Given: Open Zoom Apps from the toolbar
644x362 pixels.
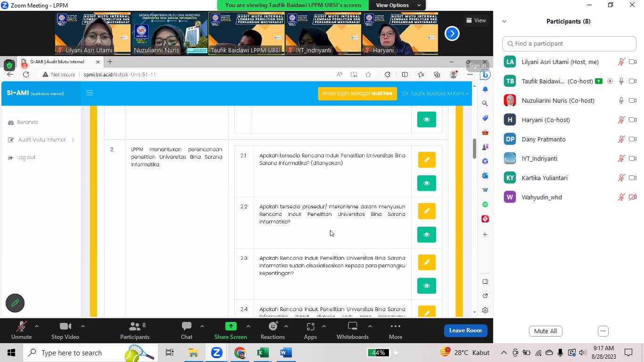Looking at the screenshot, I should pos(310,330).
